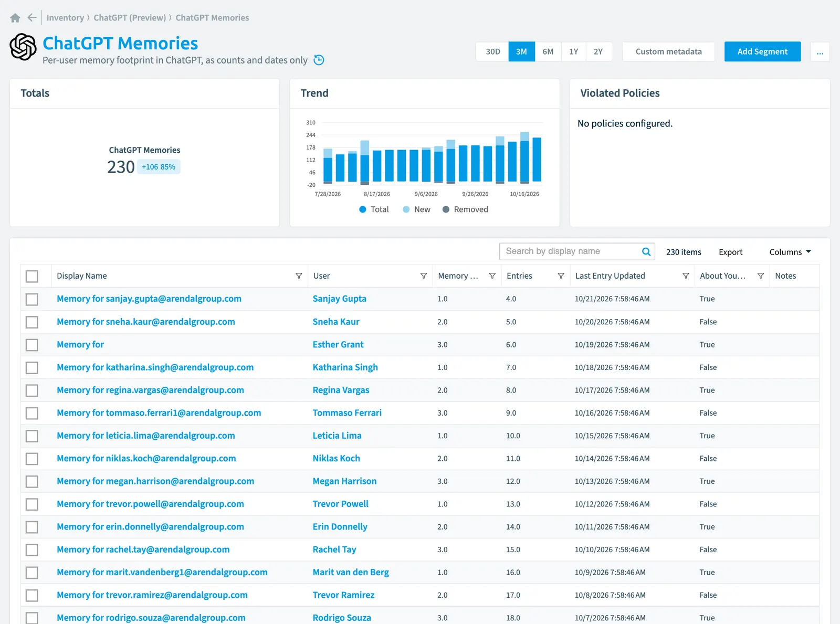Choose the 1Y time range
The image size is (840, 624).
[574, 51]
